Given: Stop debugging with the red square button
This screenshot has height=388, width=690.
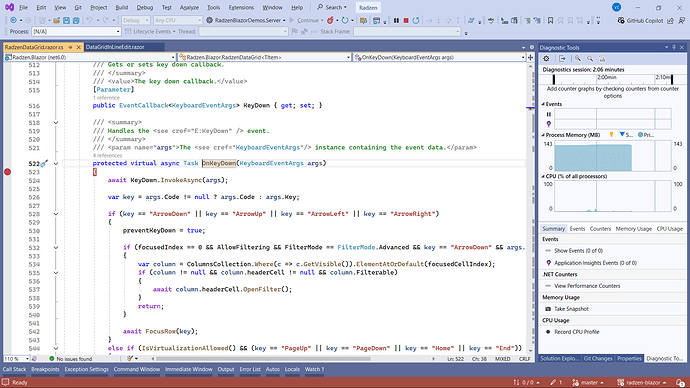Looking at the screenshot, I should click(x=406, y=20).
